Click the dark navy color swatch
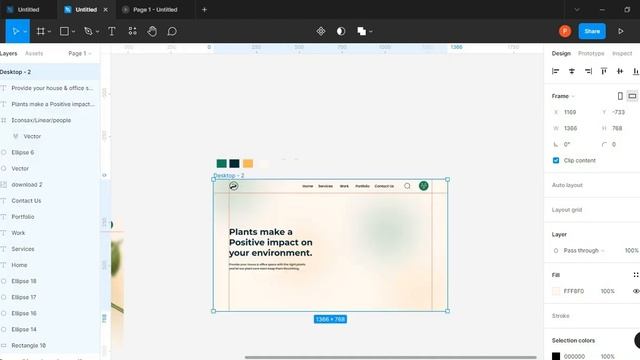 tap(234, 163)
